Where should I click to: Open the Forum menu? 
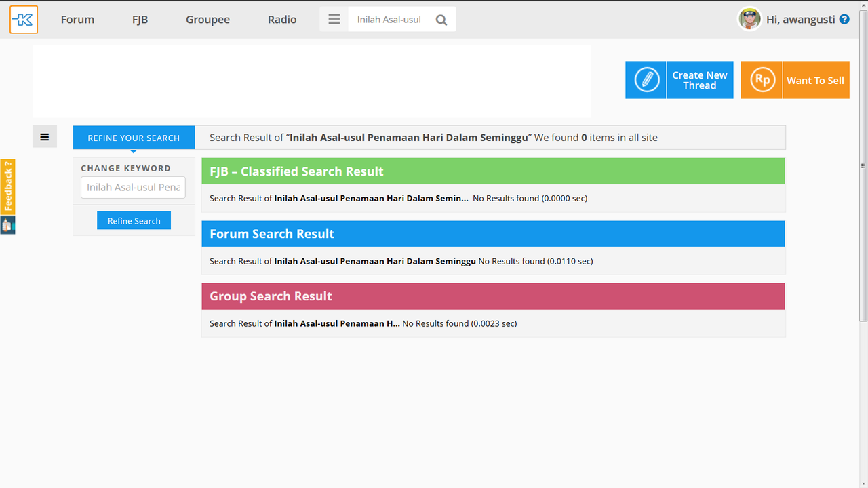[x=77, y=20]
